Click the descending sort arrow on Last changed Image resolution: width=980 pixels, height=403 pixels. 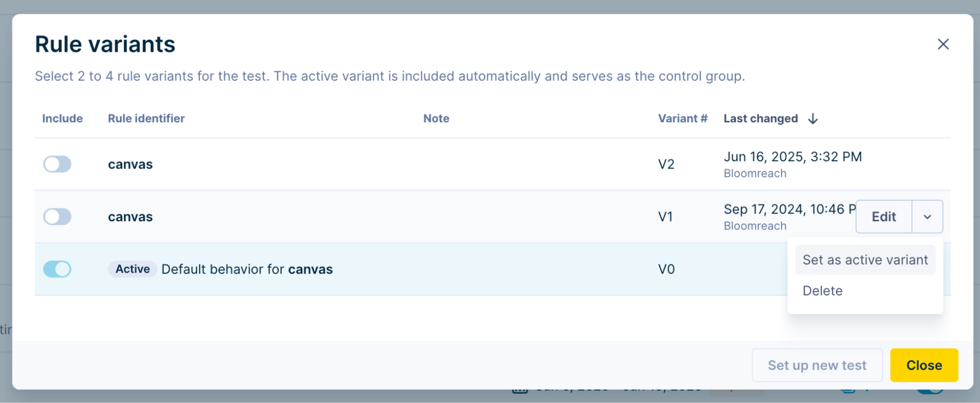813,118
